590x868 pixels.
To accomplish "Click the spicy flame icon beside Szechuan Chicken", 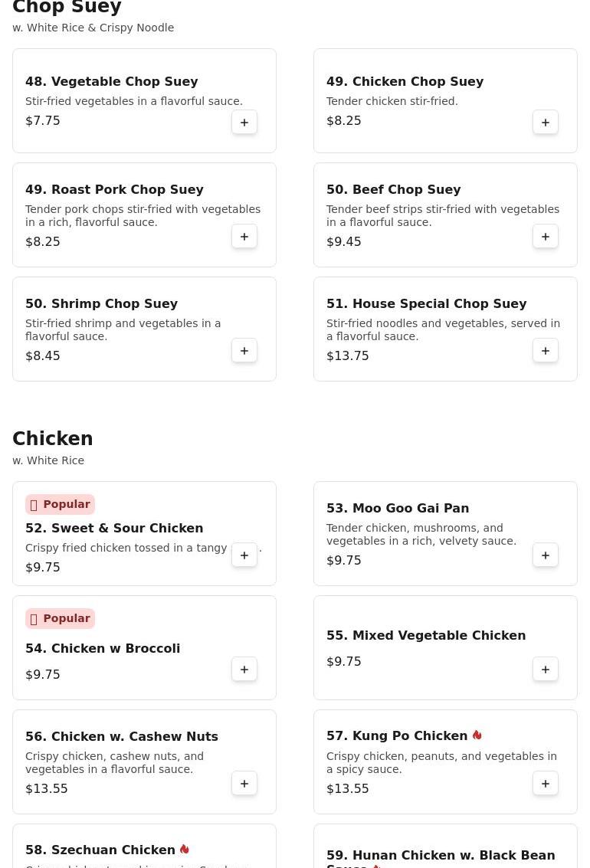I will click(x=185, y=850).
